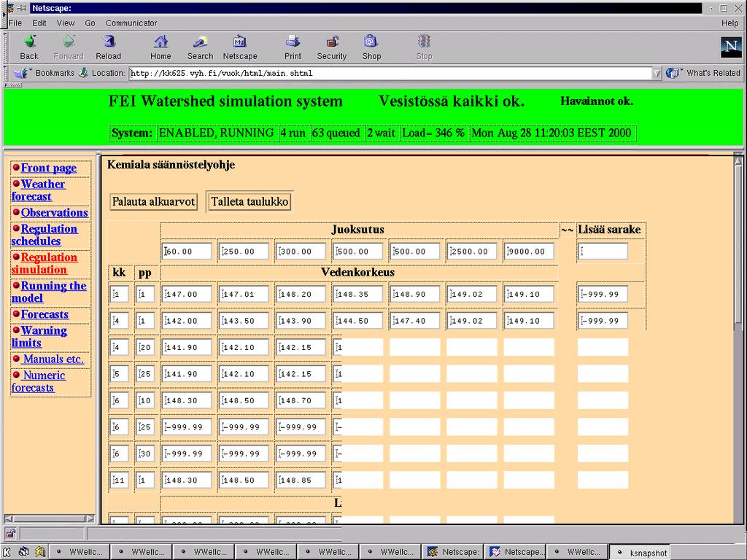The height and width of the screenshot is (560, 747).
Task: Open the File menu
Action: [x=15, y=23]
